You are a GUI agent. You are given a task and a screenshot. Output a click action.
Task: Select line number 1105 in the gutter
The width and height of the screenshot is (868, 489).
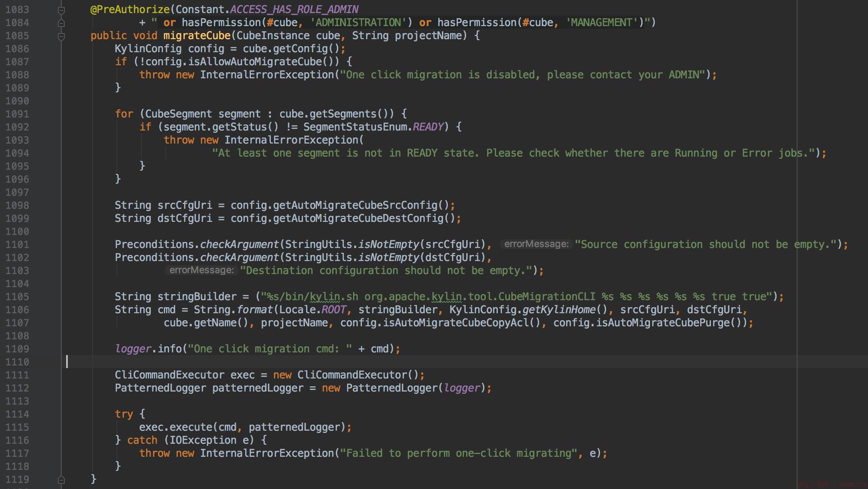17,297
